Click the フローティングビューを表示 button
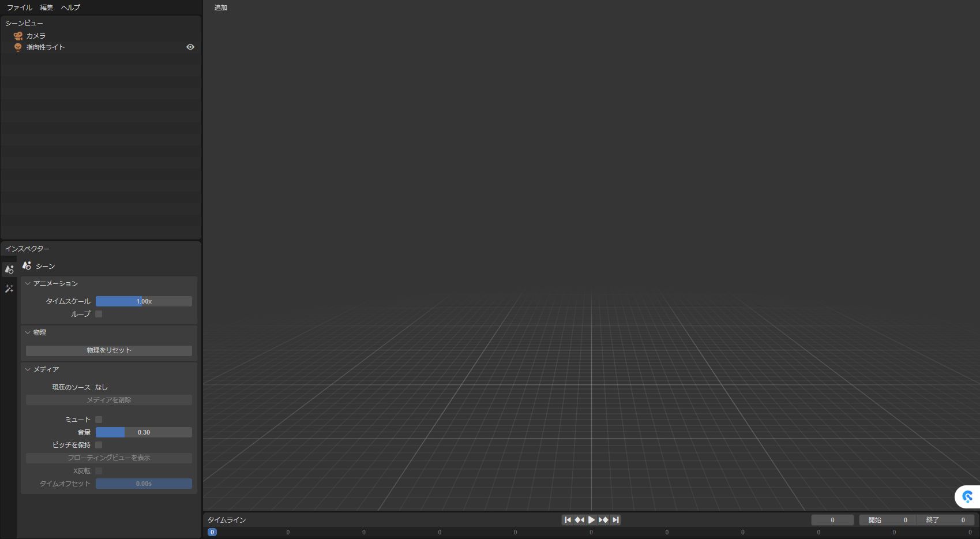 point(109,458)
